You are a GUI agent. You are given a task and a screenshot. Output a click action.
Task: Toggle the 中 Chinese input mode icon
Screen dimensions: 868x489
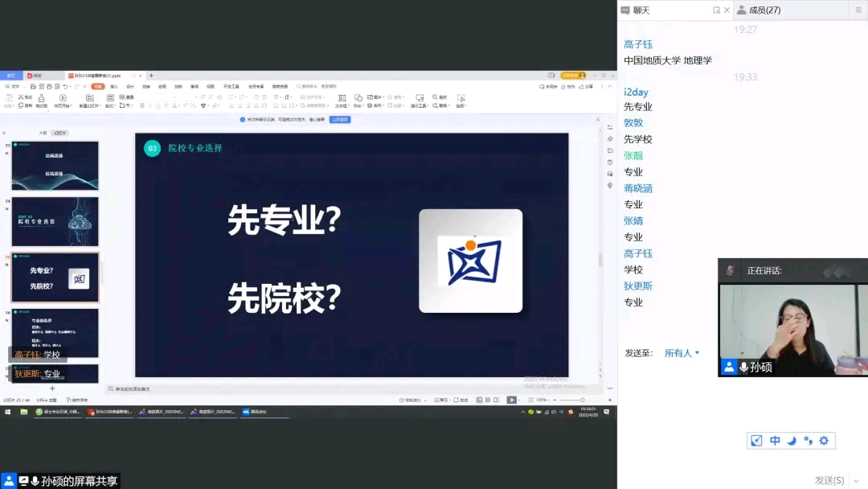tap(775, 441)
